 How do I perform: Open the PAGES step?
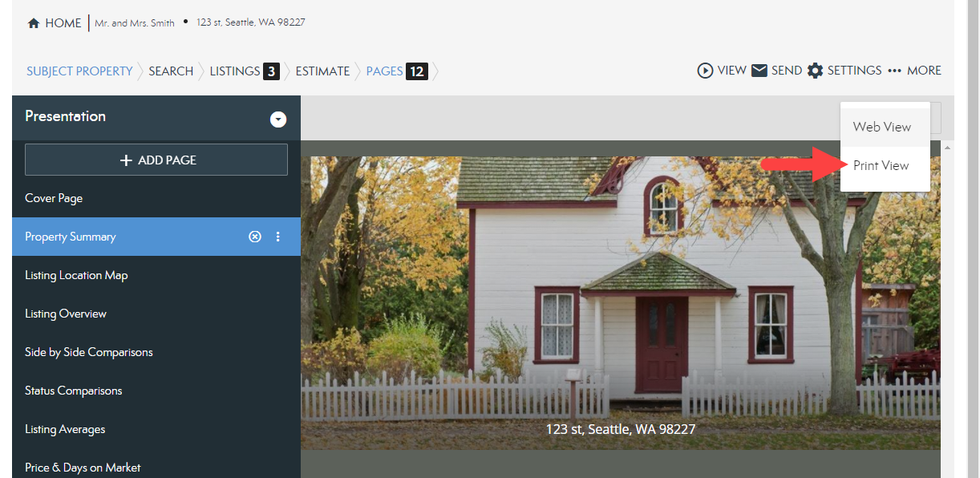click(396, 71)
